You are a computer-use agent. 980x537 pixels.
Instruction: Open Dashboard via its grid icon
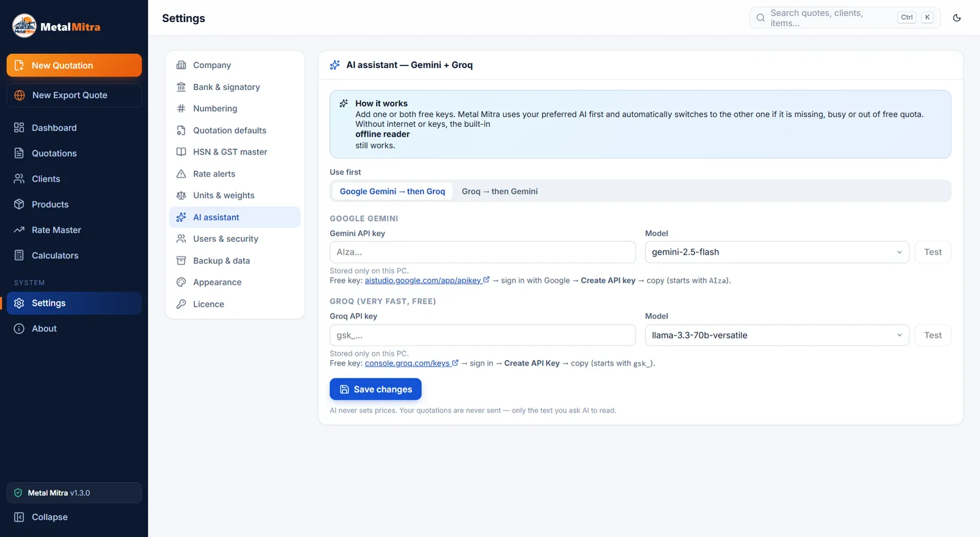point(19,127)
